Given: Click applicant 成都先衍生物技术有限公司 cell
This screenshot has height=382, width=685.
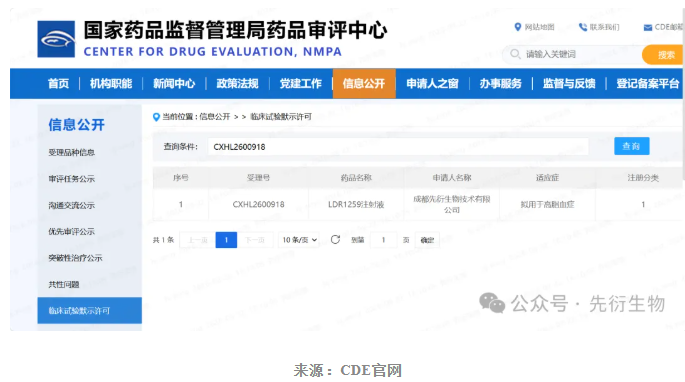Looking at the screenshot, I should (x=452, y=204).
